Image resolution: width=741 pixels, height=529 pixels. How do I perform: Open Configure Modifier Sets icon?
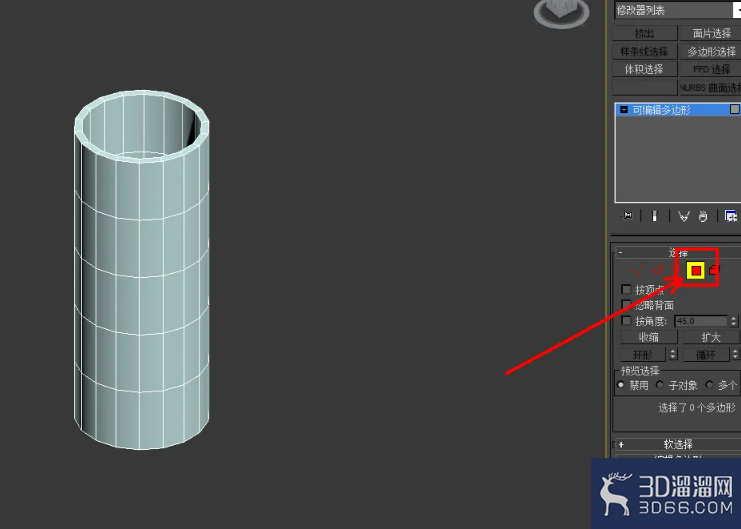click(x=731, y=216)
